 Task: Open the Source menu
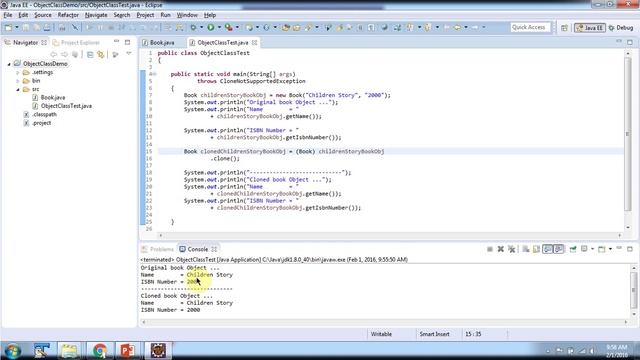tap(43, 15)
